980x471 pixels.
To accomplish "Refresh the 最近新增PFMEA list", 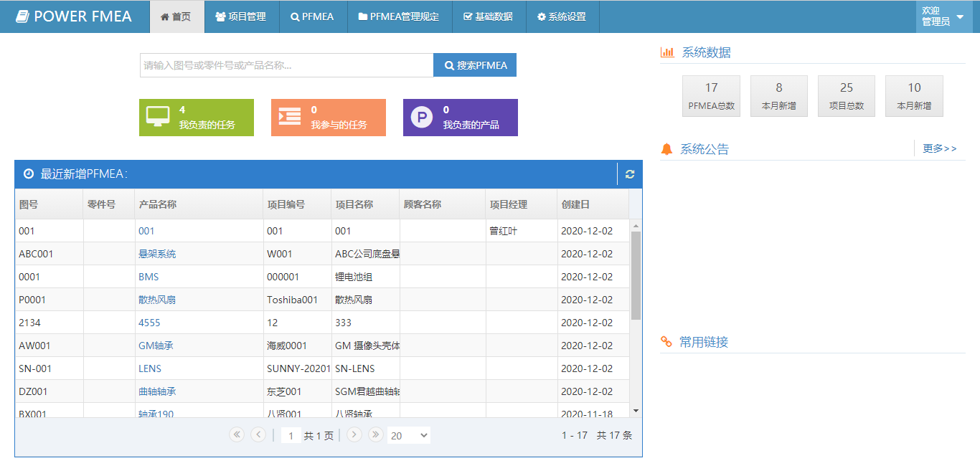I will click(x=630, y=174).
